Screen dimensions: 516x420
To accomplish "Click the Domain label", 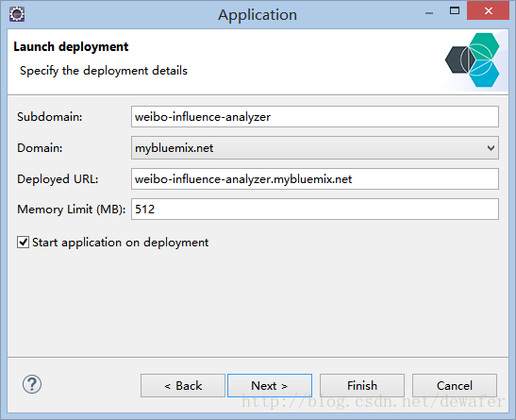I will coord(40,148).
